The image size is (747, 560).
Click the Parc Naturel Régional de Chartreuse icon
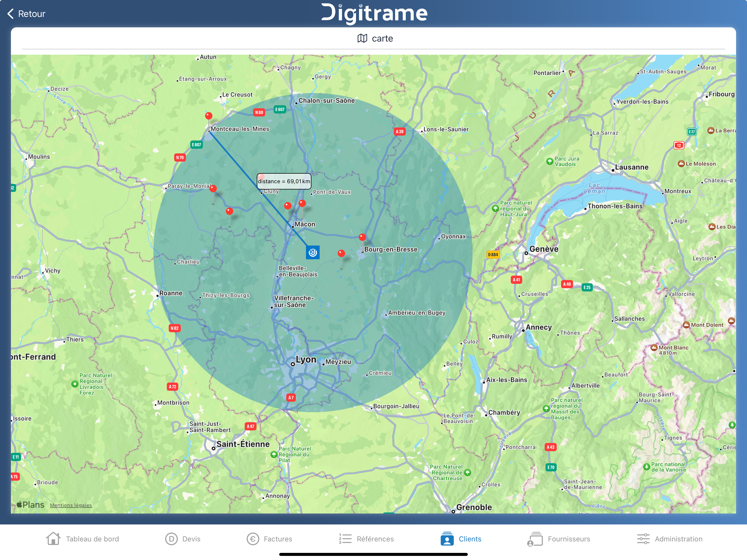click(x=468, y=472)
